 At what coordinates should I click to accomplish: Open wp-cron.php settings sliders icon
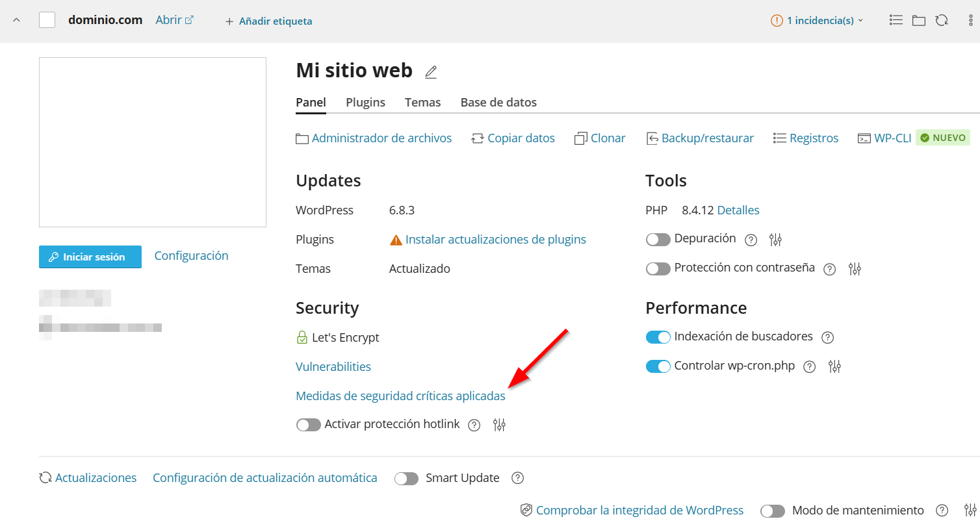835,366
